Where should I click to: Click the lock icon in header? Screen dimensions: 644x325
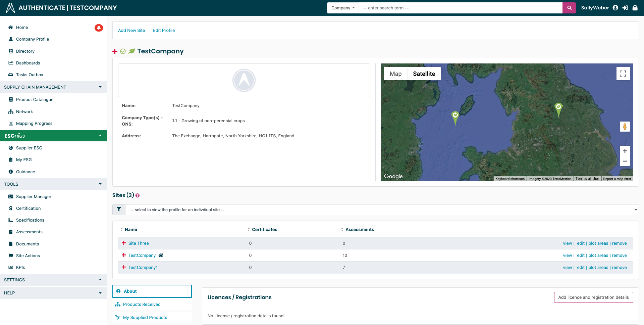click(x=635, y=8)
